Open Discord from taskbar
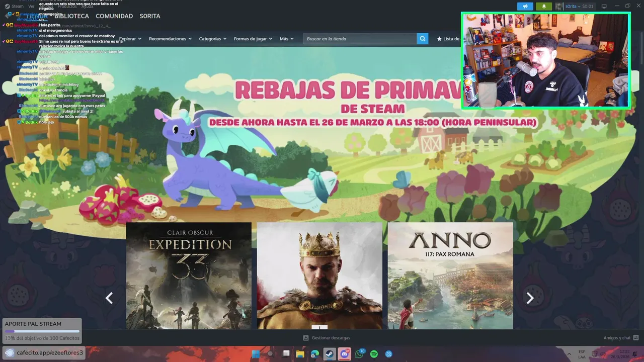Image resolution: width=644 pixels, height=362 pixels. click(x=345, y=354)
